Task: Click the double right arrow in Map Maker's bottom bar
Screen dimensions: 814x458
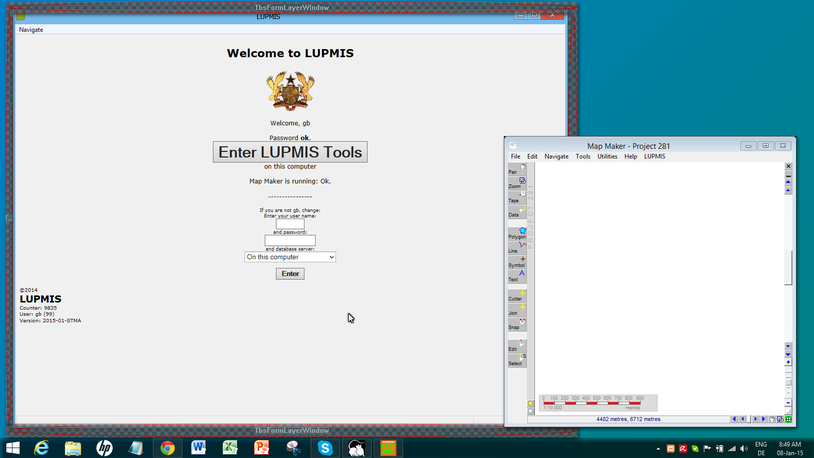Action: [x=764, y=419]
